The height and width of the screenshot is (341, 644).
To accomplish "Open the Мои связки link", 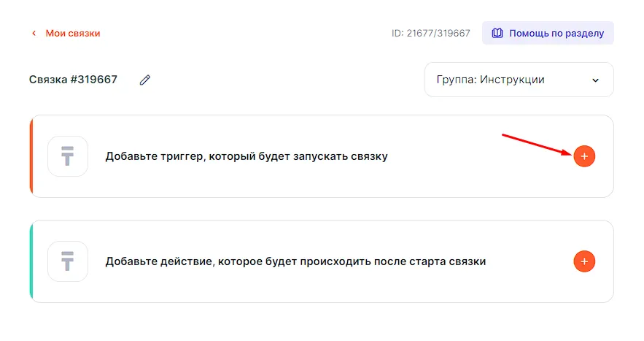I will point(73,34).
